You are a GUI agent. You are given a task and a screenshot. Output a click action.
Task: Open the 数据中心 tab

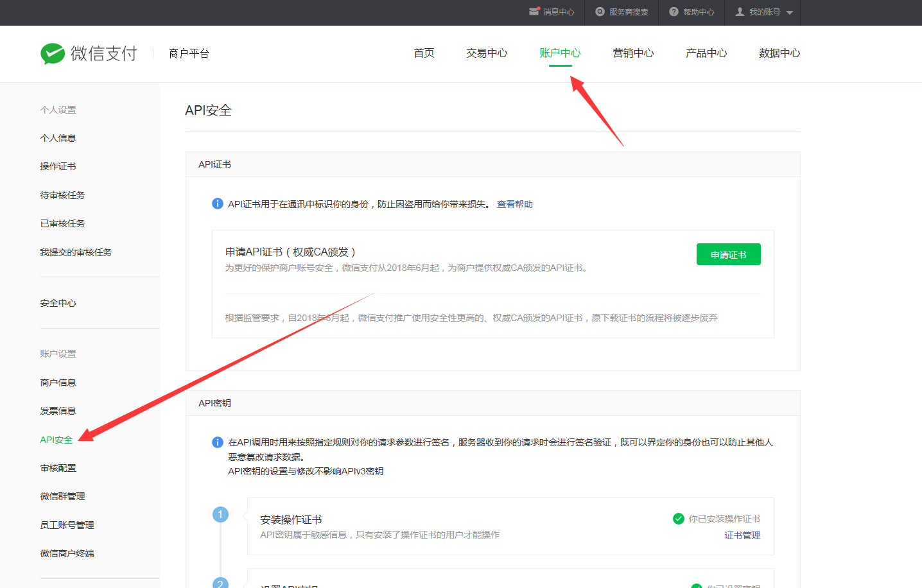pyautogui.click(x=779, y=53)
